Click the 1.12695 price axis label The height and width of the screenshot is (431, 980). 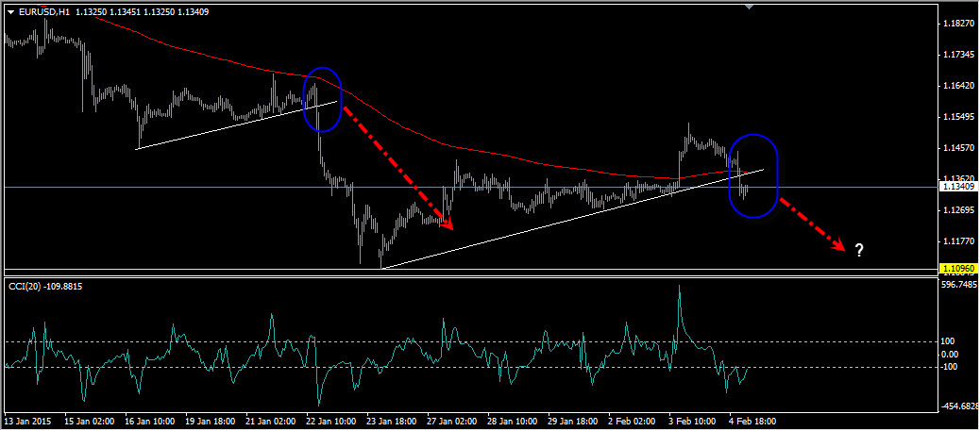[x=959, y=210]
